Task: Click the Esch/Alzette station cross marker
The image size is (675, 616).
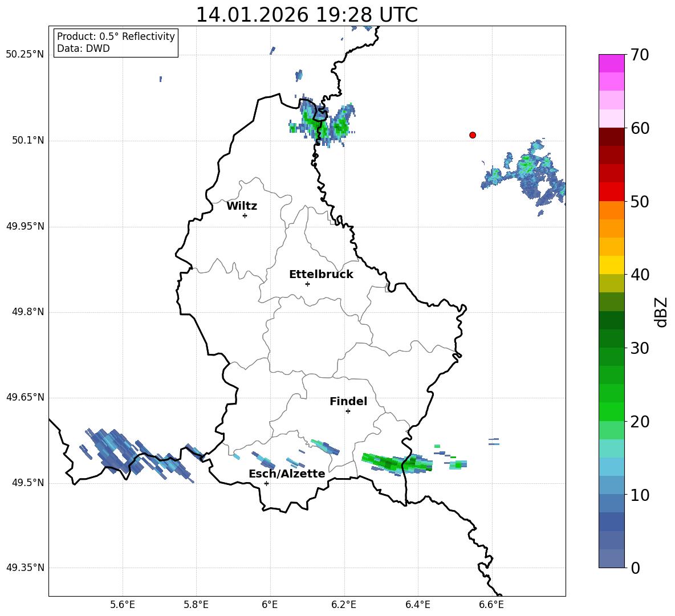Action: coord(266,483)
